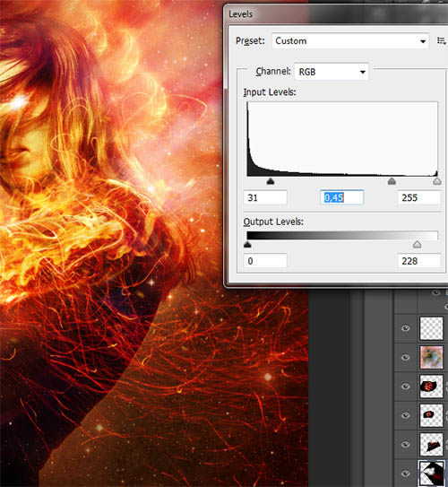This screenshot has height=487, width=448.
Task: Click the shadow input field showing 31
Action: click(x=265, y=197)
